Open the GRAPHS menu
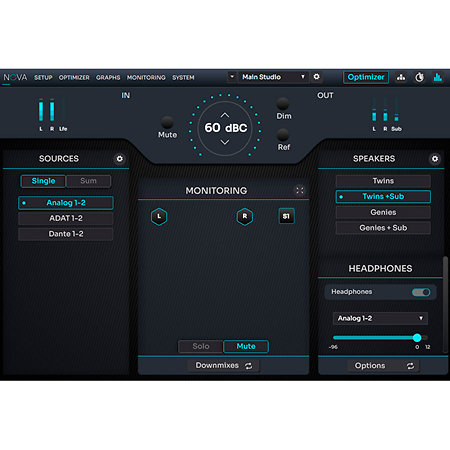450x450 pixels. (x=108, y=78)
